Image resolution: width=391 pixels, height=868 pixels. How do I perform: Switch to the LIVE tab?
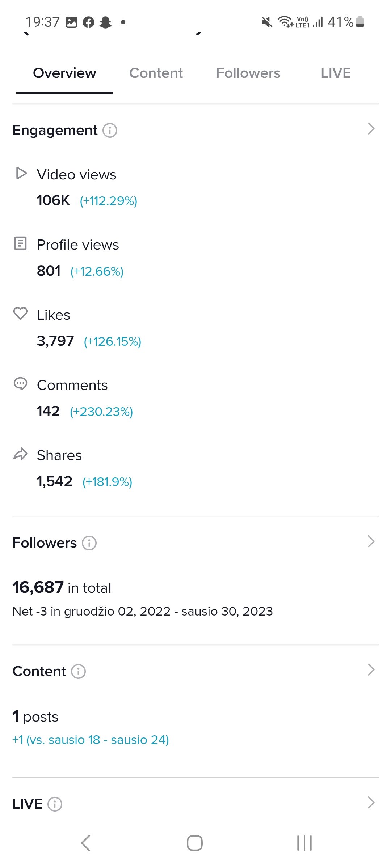click(336, 73)
